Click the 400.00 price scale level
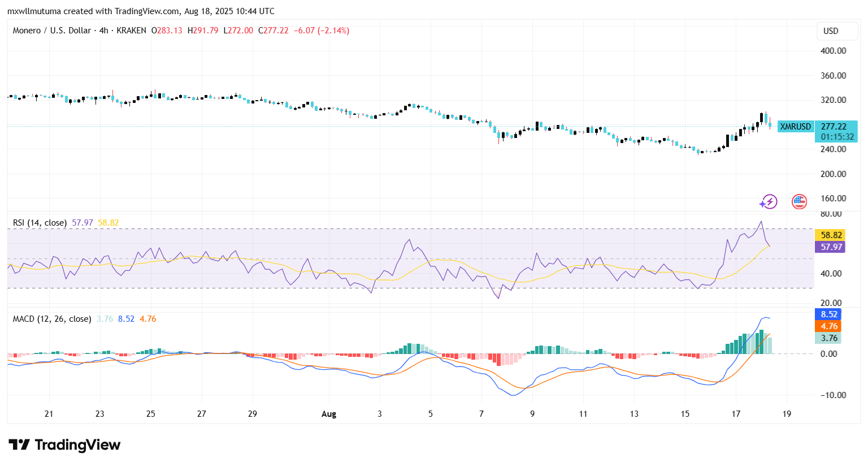 (833, 51)
